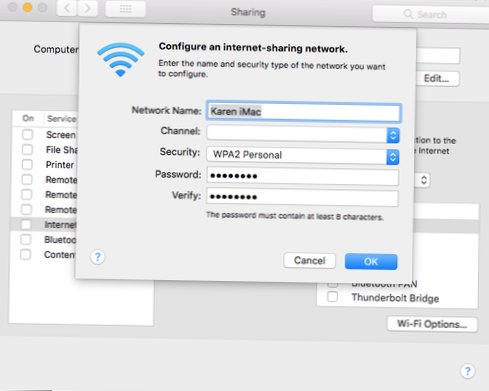Screen dimensions: 489x391
Task: Click the Wi-Fi icon in dialog
Action: pos(121,59)
